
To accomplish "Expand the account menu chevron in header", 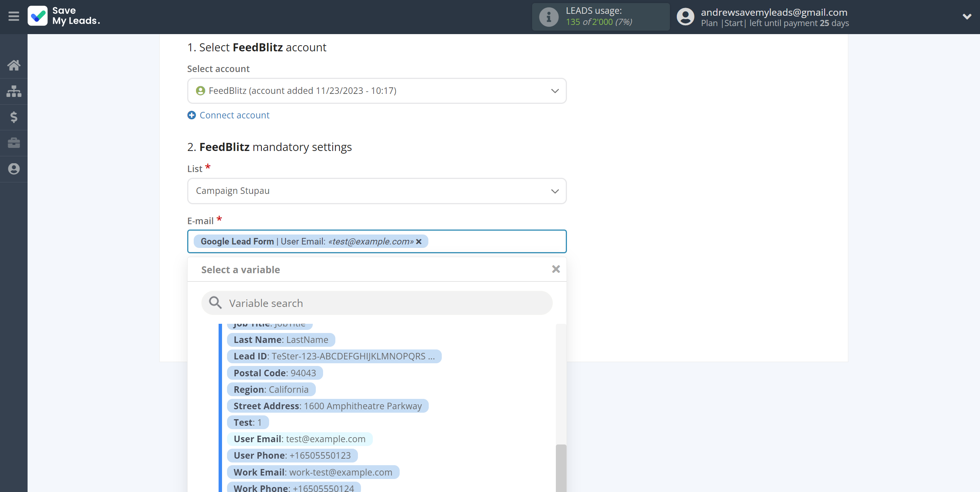I will 967,16.
